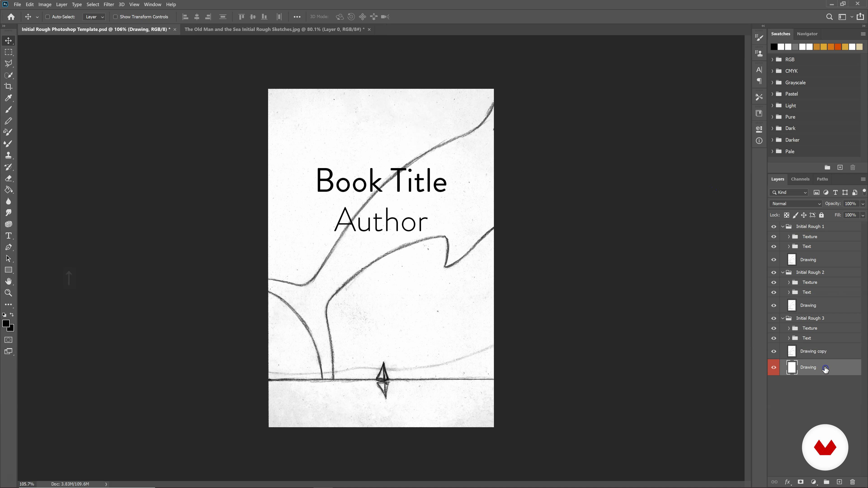Align left edges in options bar

185,17
